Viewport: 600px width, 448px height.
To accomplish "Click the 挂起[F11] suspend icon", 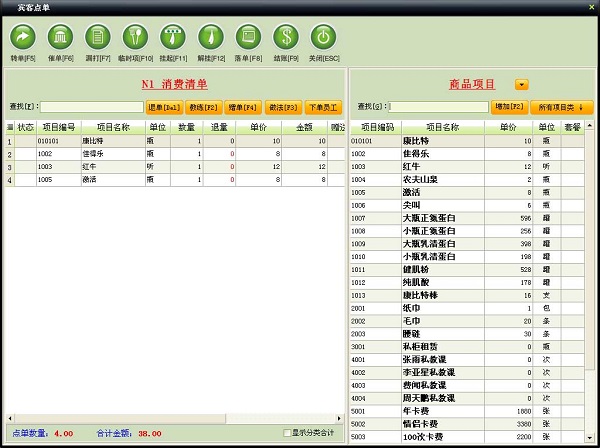I will 173,37.
